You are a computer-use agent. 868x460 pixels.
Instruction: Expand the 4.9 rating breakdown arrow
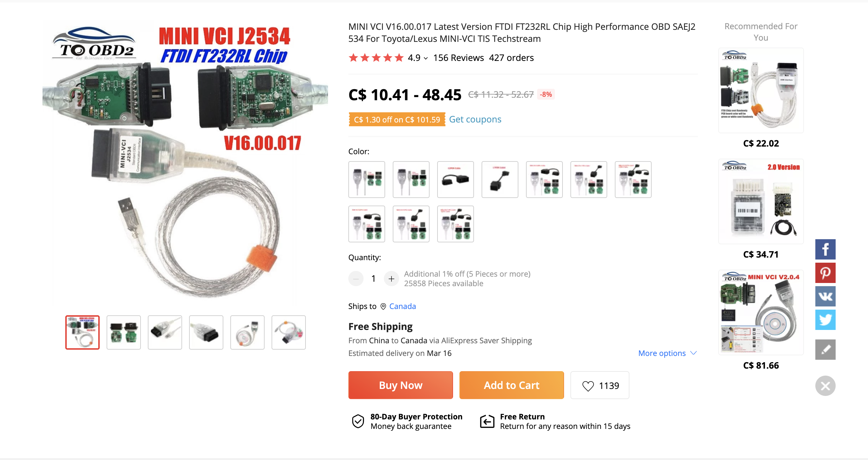[426, 58]
